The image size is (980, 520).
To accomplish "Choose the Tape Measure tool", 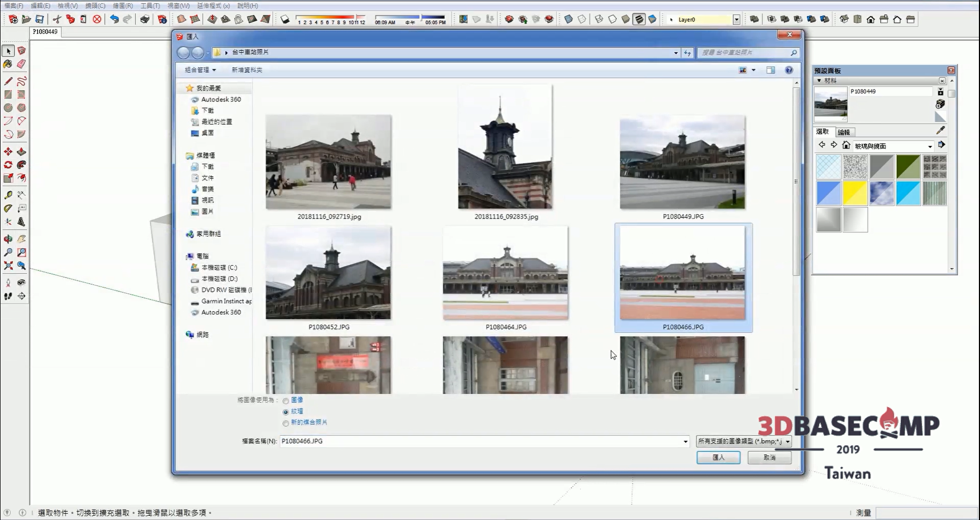I will (8, 195).
